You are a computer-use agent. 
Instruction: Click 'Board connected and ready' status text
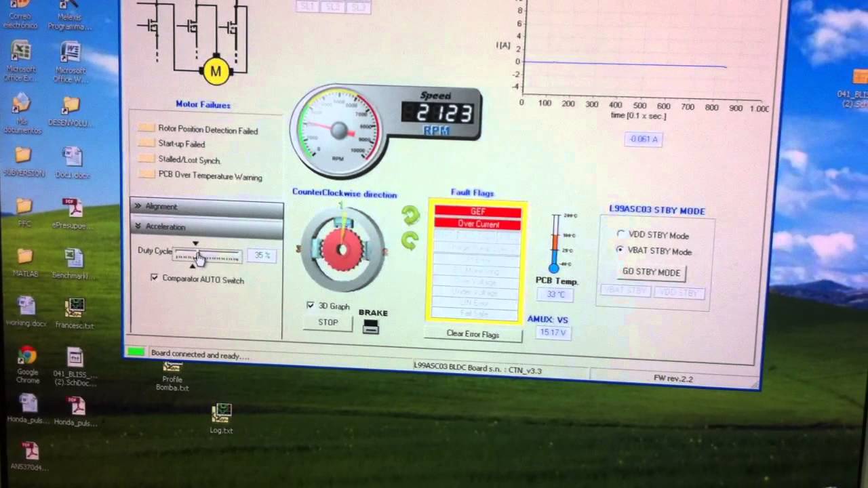(200, 354)
